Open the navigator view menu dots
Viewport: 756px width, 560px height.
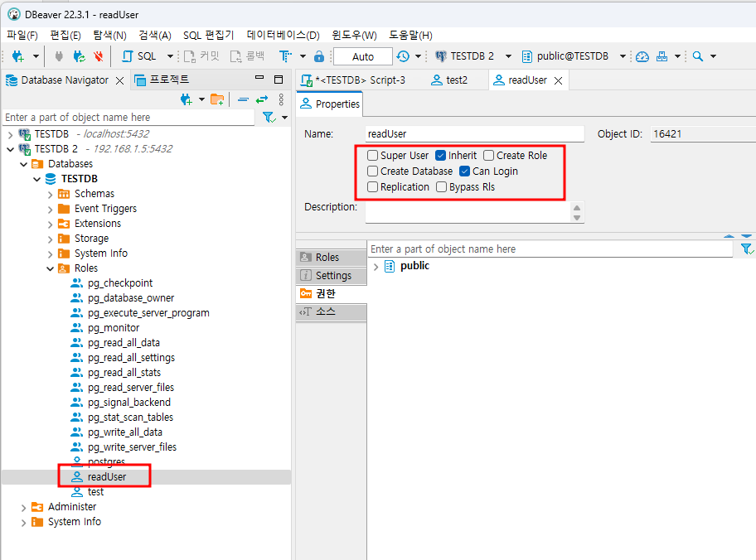click(281, 99)
